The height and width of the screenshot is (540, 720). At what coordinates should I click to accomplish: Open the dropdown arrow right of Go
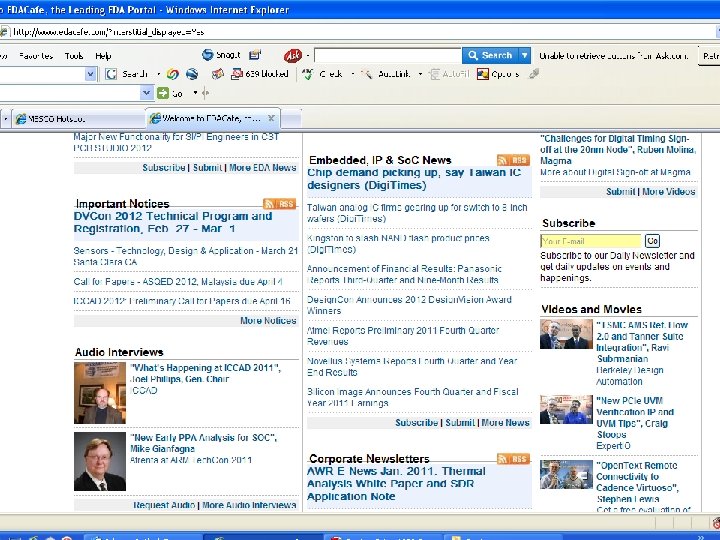[x=195, y=93]
